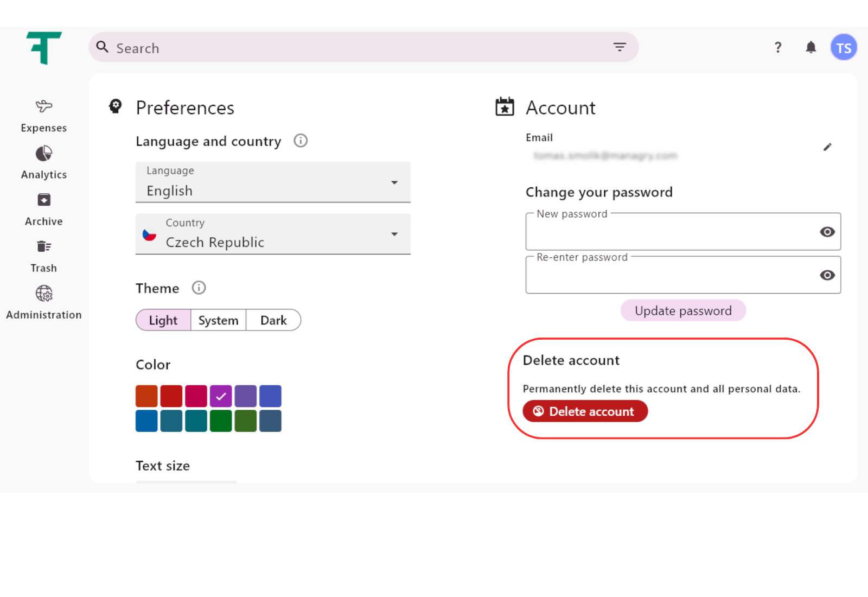Image resolution: width=868 pixels, height=597 pixels.
Task: Switch theme to Dark
Action: 273,320
